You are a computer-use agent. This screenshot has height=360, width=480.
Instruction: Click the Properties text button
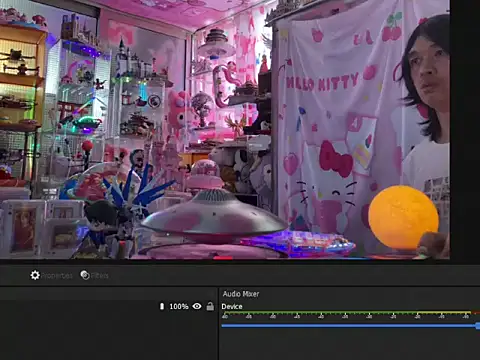57,276
